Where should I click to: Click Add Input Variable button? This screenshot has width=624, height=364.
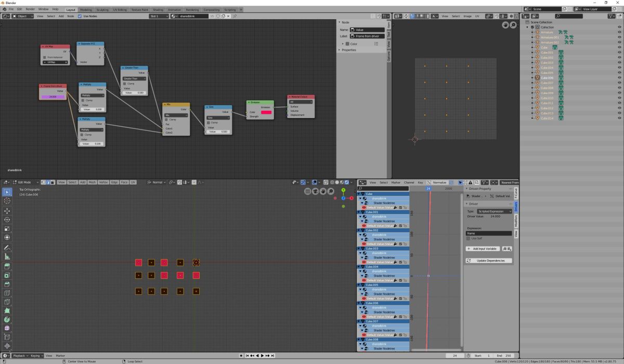pyautogui.click(x=483, y=249)
